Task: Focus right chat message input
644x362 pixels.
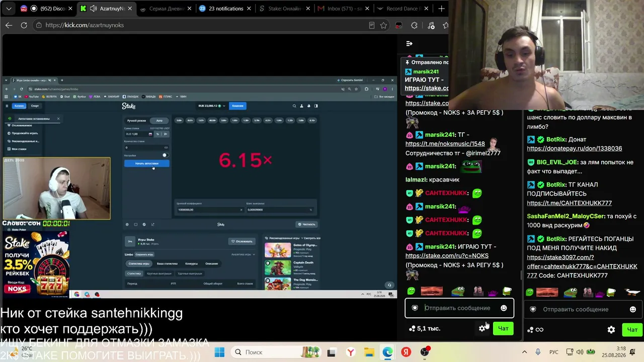Action: [x=583, y=309]
